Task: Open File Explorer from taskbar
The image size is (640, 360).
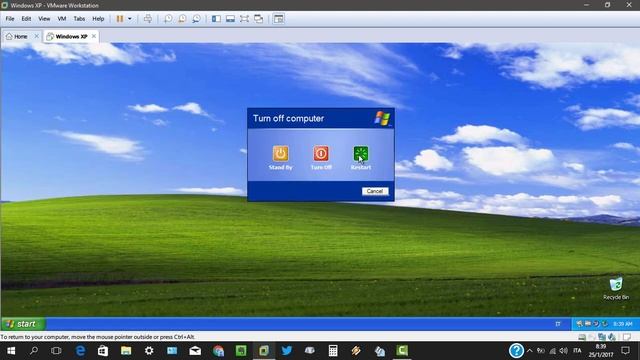Action: point(126,351)
